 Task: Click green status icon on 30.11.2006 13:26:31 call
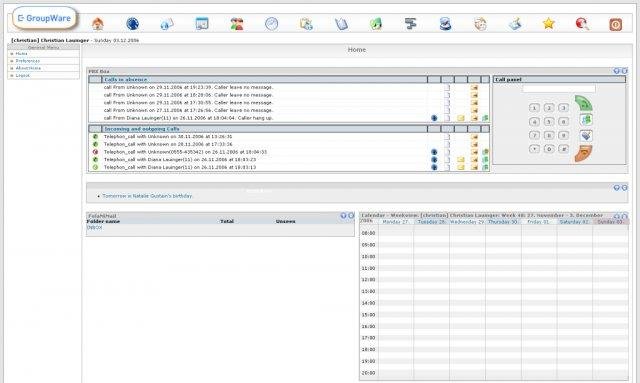coord(96,137)
